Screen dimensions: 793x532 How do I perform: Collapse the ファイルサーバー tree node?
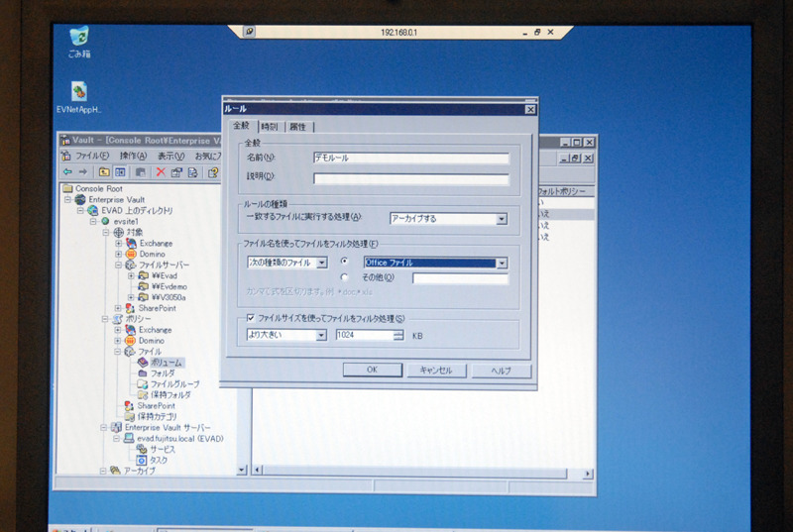pos(119,265)
